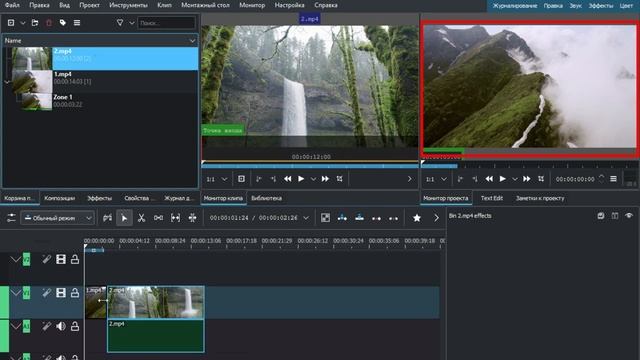This screenshot has height=360, width=640.
Task: Rewind playback in the project monitor
Action: pyautogui.click(x=489, y=179)
